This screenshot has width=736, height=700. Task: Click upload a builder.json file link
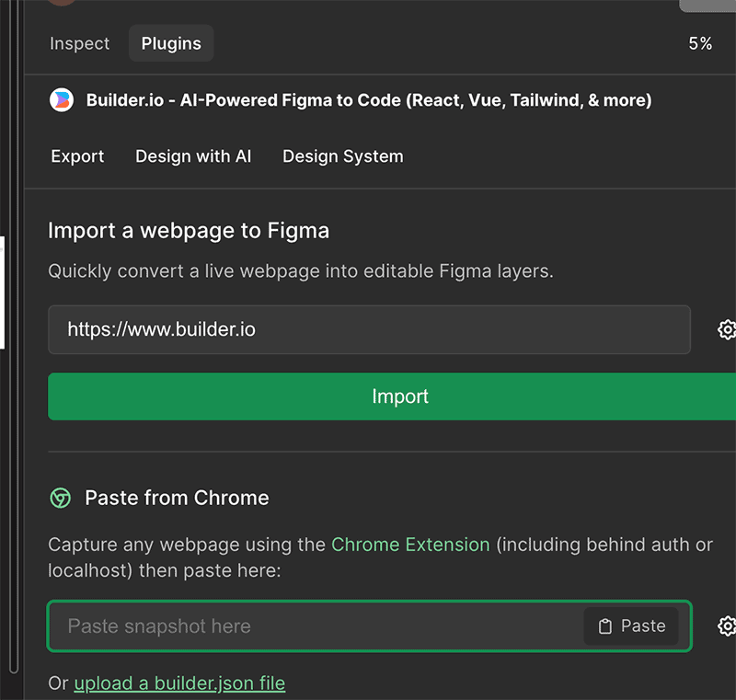[179, 683]
